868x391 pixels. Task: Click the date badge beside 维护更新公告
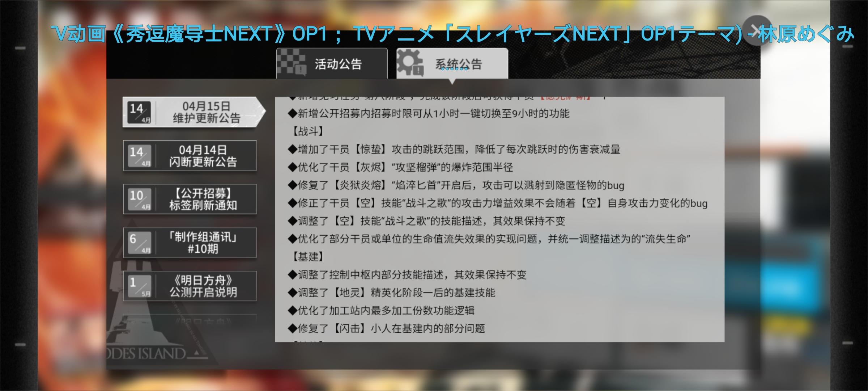click(x=140, y=113)
